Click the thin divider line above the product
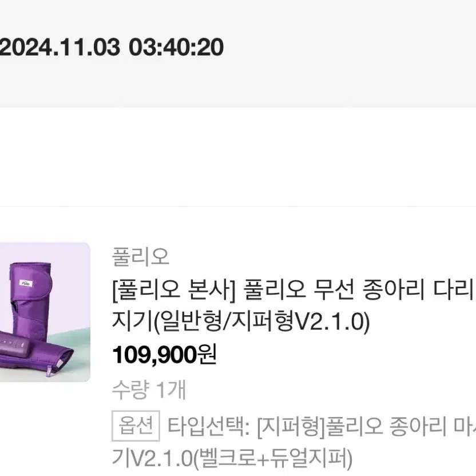 coord(238,207)
